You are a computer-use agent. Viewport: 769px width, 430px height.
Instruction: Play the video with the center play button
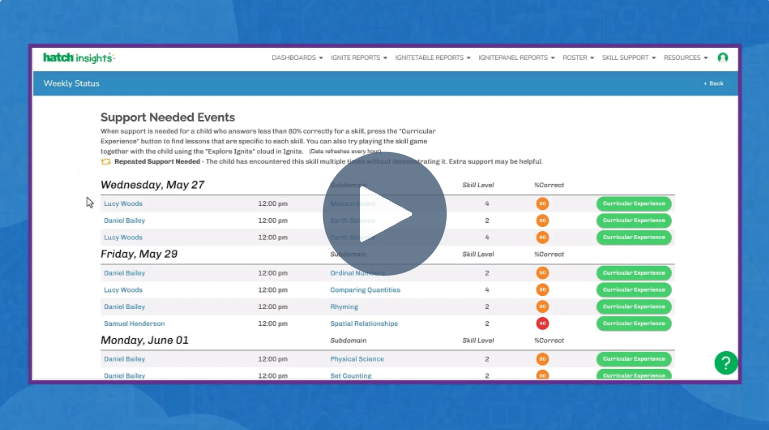click(384, 214)
